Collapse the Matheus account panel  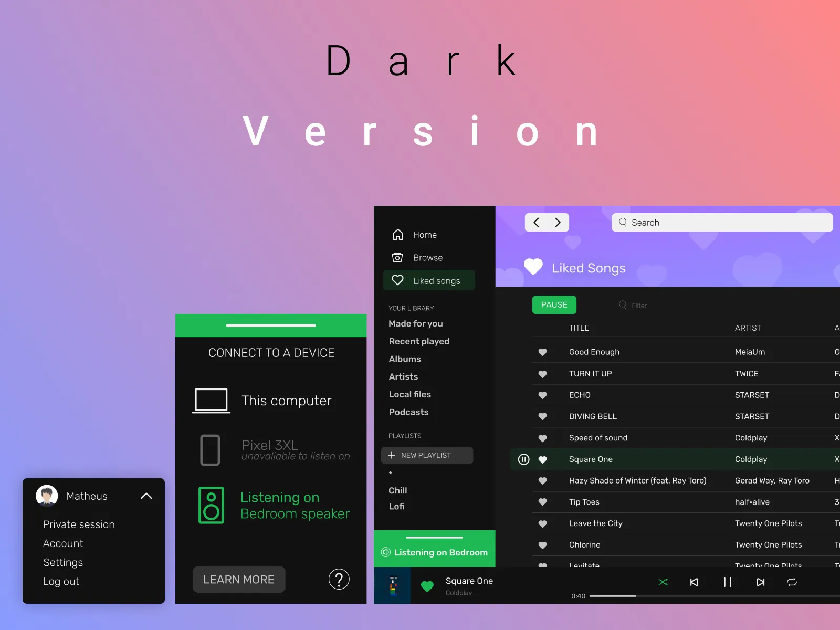[x=146, y=496]
